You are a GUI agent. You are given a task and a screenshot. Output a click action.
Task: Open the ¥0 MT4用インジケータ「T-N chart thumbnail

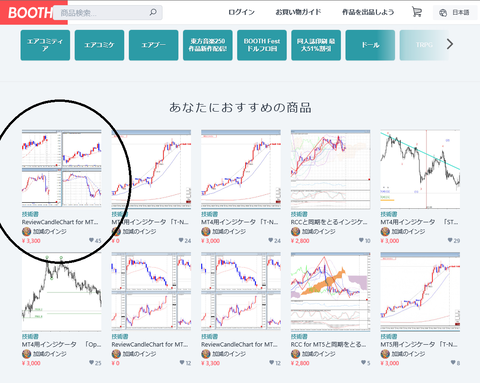pos(151,169)
